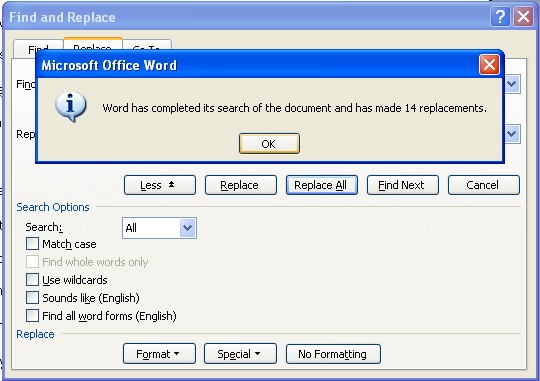This screenshot has width=540, height=381.
Task: Open the Search direction dropdown showing All
Action: pyautogui.click(x=159, y=228)
